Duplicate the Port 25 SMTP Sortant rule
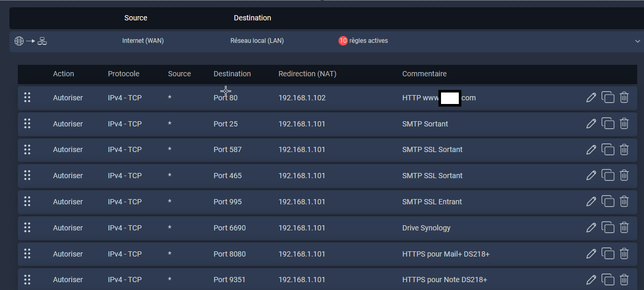Viewport: 644px width, 290px height. click(x=607, y=124)
